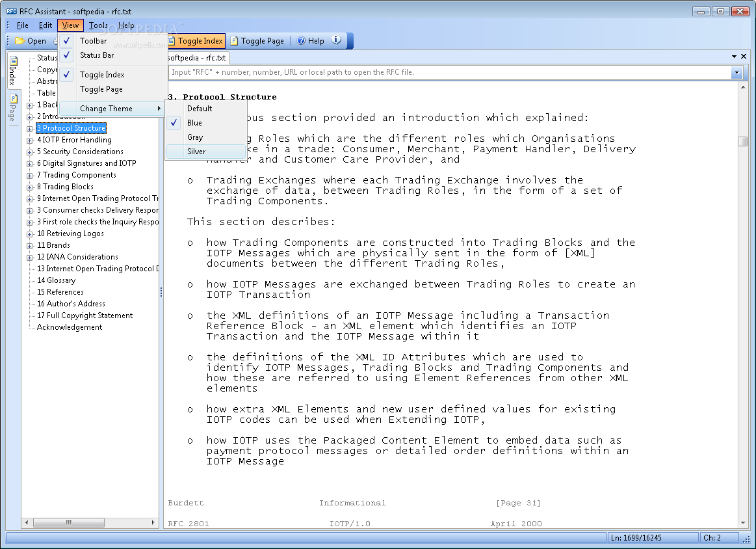This screenshot has width=756, height=549.
Task: Select 13 Internet Open Trading Protocol entry
Action: pyautogui.click(x=98, y=269)
